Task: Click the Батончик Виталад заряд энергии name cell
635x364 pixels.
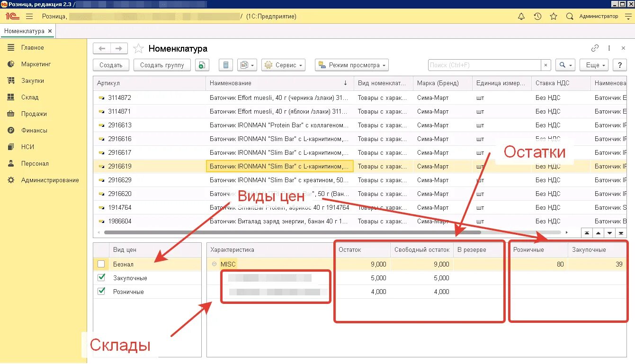Action: (280, 221)
